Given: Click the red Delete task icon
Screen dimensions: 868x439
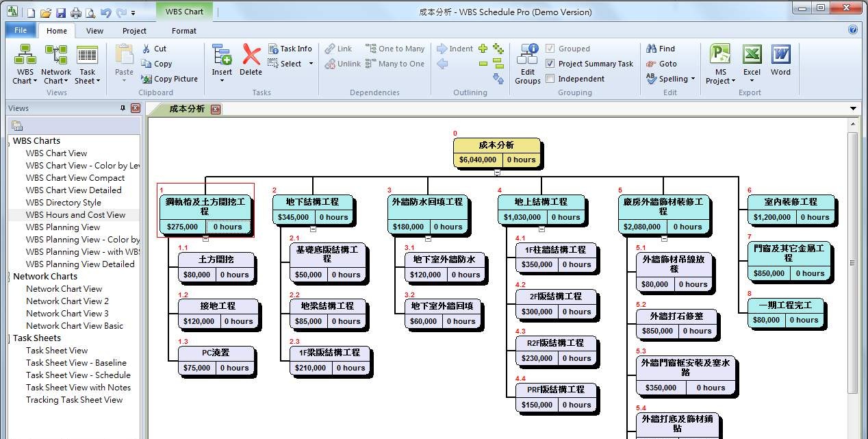Looking at the screenshot, I should point(251,60).
